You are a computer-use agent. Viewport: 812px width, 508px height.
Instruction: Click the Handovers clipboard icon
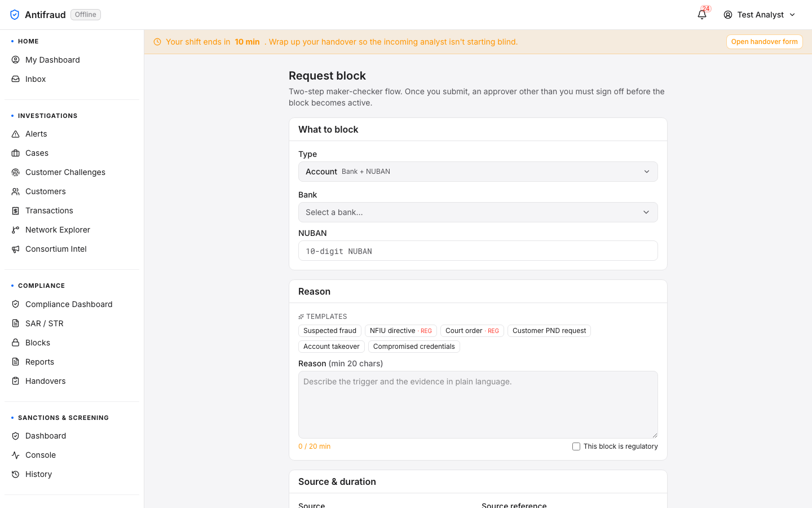[x=16, y=381]
